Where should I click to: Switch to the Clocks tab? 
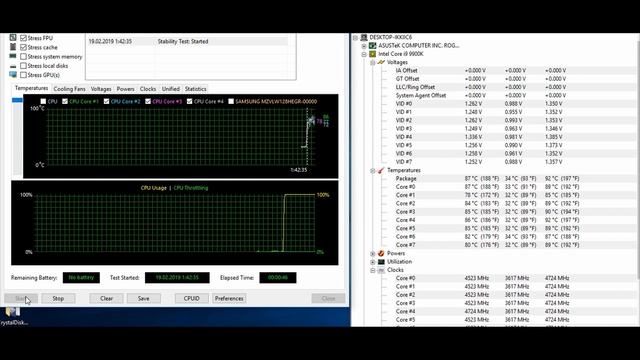point(148,89)
